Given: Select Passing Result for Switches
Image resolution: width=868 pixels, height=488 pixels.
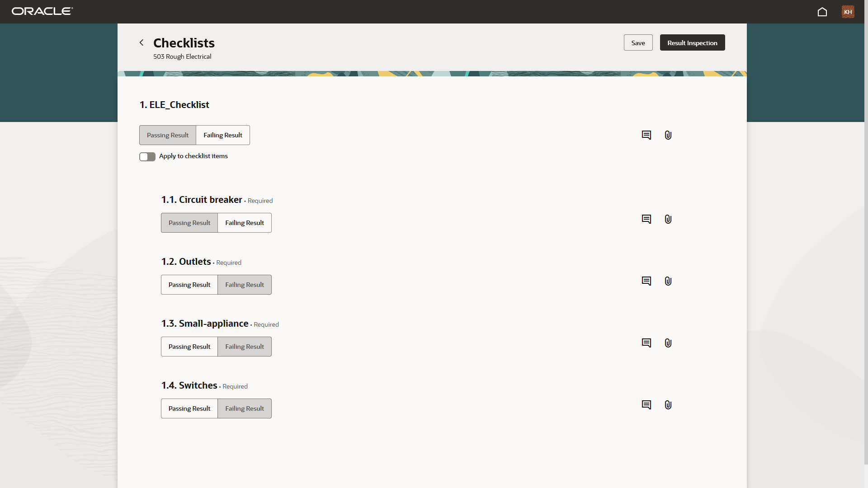Looking at the screenshot, I should click(189, 408).
